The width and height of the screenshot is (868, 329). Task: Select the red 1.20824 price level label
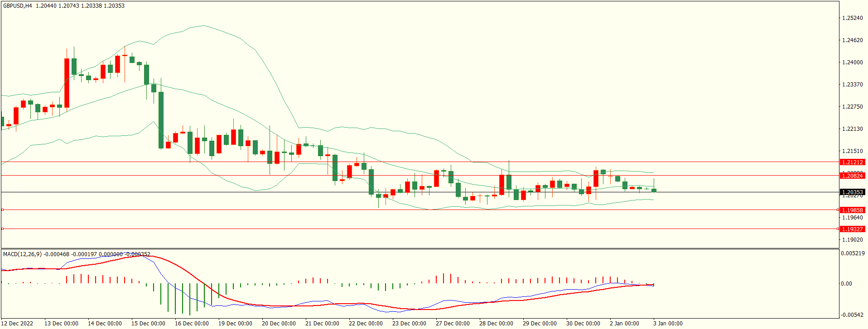click(852, 176)
